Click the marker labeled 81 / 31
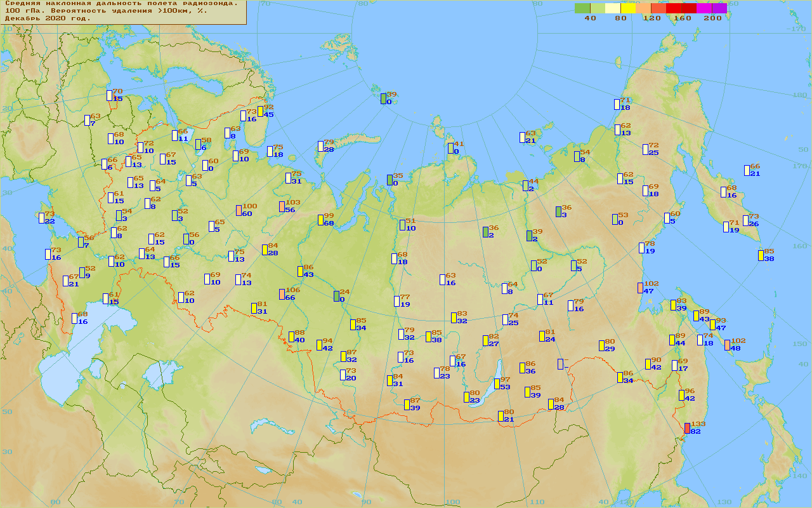Viewport: 812px width, 508px height. (254, 308)
